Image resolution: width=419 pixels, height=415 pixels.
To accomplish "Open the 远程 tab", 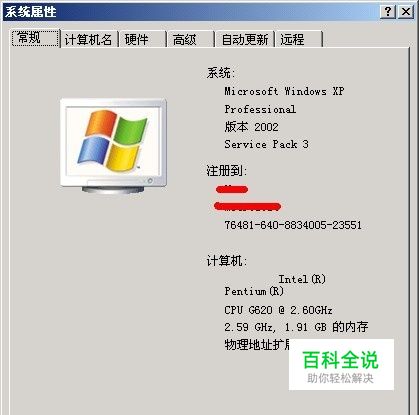I will click(298, 40).
